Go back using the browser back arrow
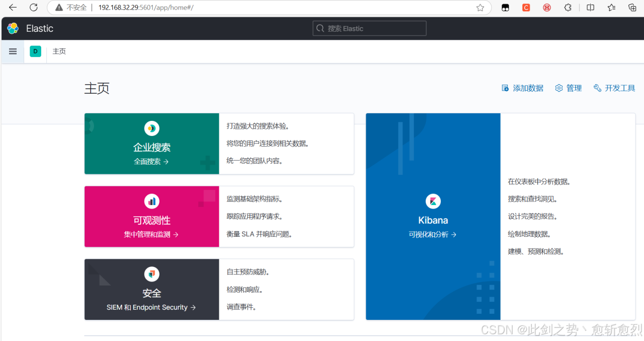Screen dimensions: 644x341 pyautogui.click(x=13, y=8)
